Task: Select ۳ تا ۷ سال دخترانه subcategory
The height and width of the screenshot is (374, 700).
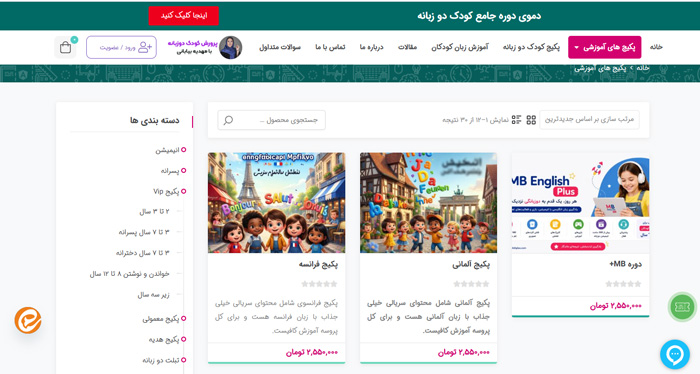Action: 142,253
